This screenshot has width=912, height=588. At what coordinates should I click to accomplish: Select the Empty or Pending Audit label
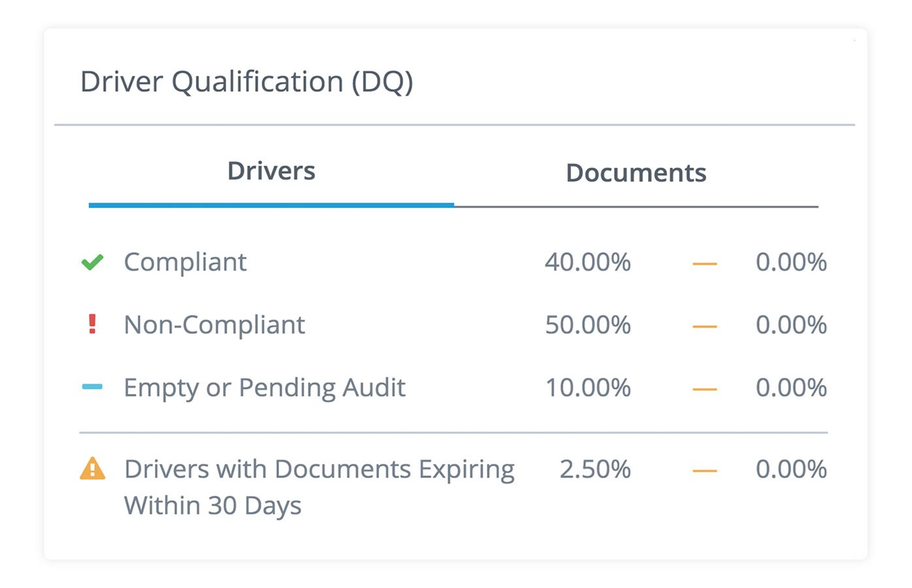coord(265,387)
